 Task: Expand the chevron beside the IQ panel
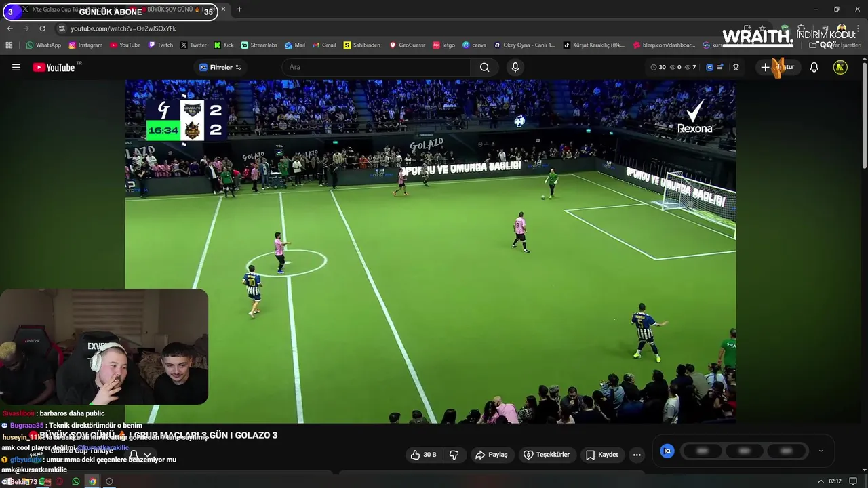click(x=821, y=451)
